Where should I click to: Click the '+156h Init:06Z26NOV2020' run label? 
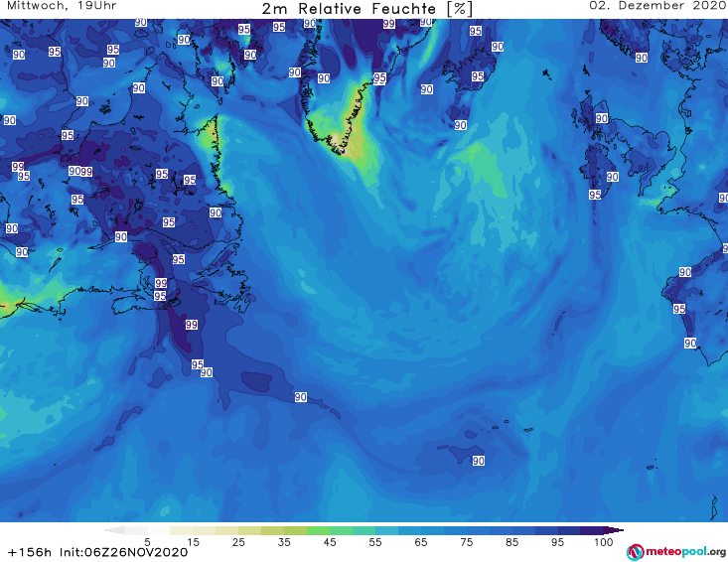tap(98, 552)
